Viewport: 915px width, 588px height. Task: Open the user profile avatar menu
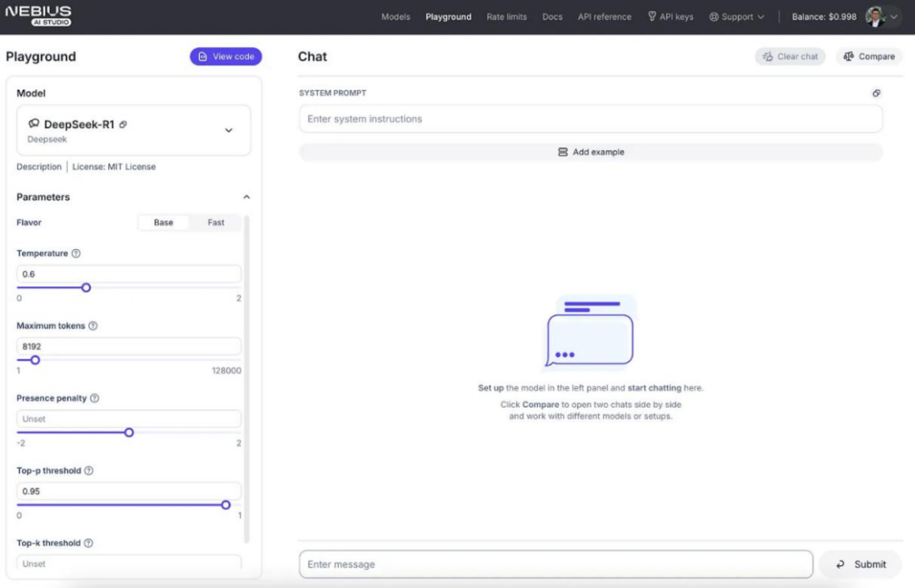(881, 17)
